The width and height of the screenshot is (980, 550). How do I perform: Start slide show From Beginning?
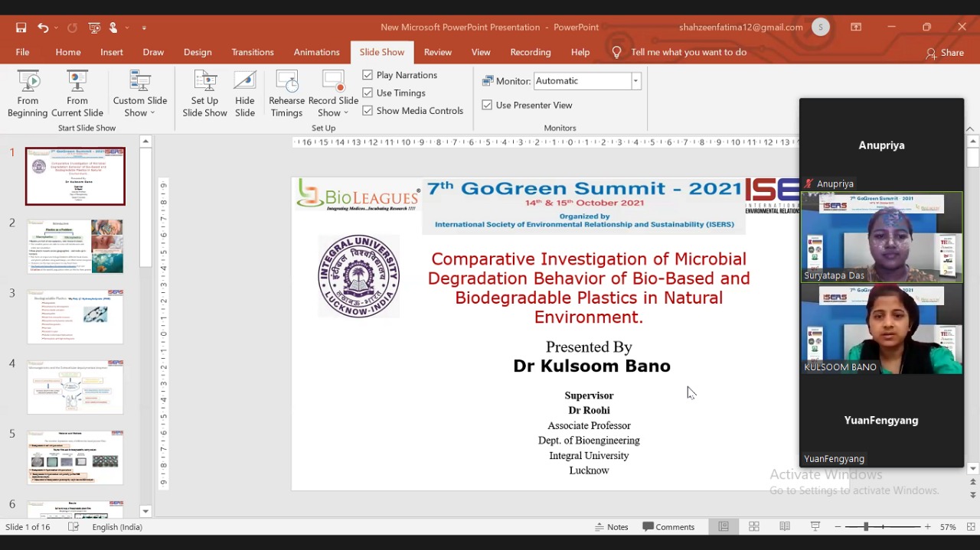coord(28,94)
